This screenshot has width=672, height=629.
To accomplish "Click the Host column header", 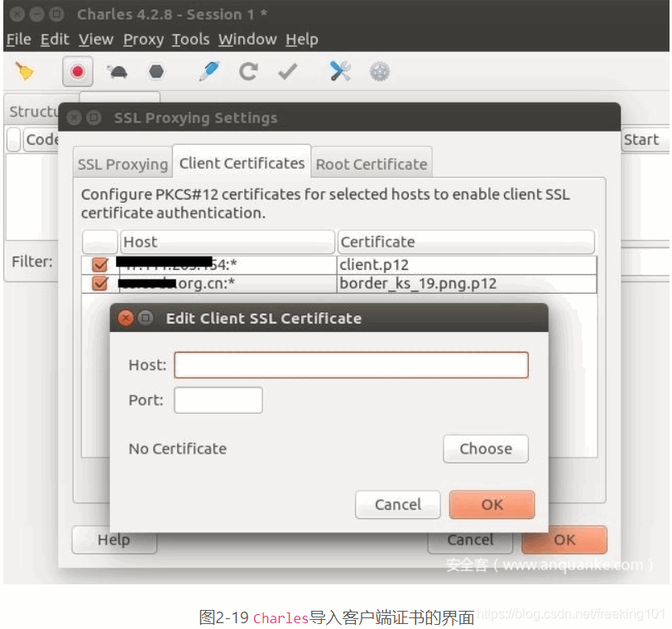I will 227,242.
